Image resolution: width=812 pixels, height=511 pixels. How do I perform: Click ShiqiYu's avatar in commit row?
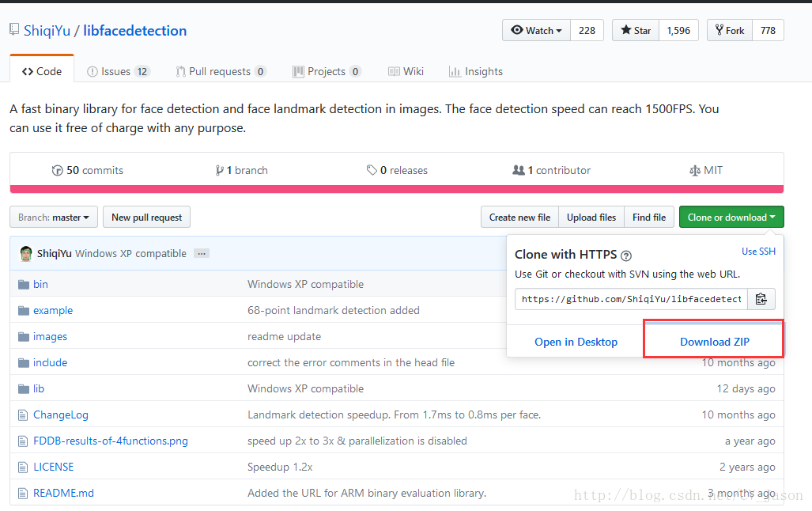(26, 254)
